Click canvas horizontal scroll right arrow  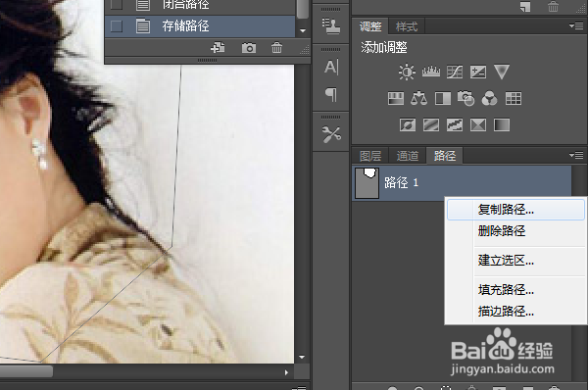coord(286,372)
